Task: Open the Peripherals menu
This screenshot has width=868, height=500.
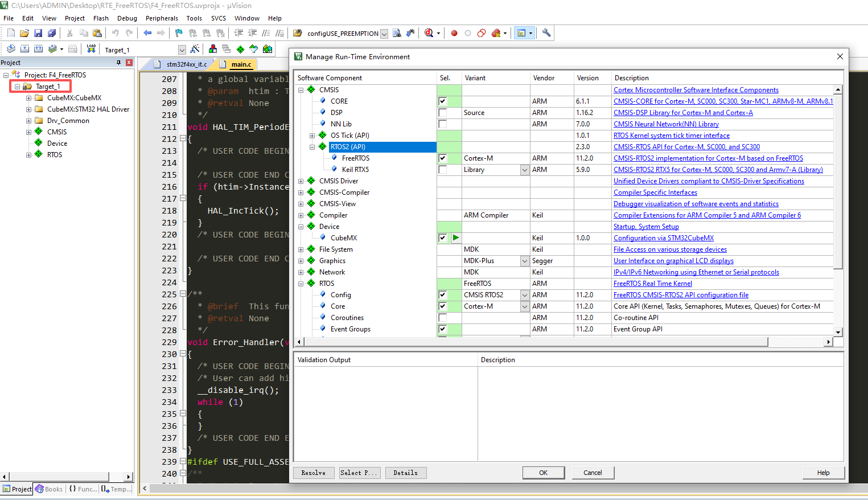Action: coord(162,18)
